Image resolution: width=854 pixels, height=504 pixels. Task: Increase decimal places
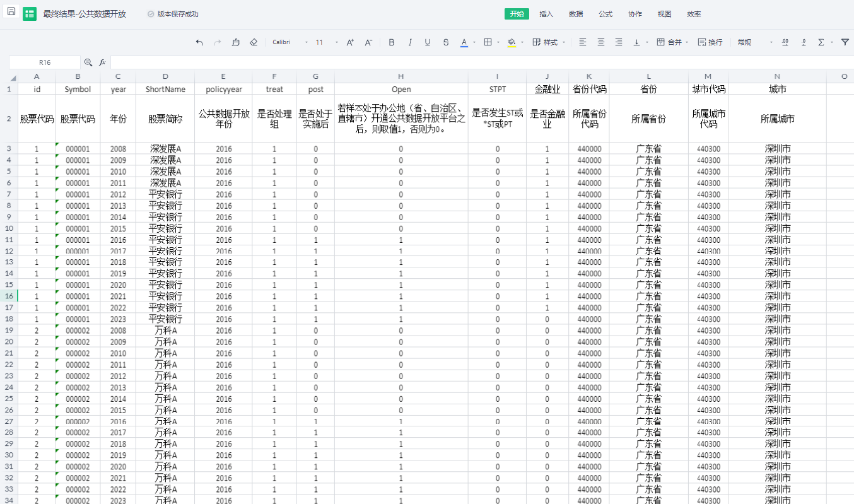click(x=785, y=42)
